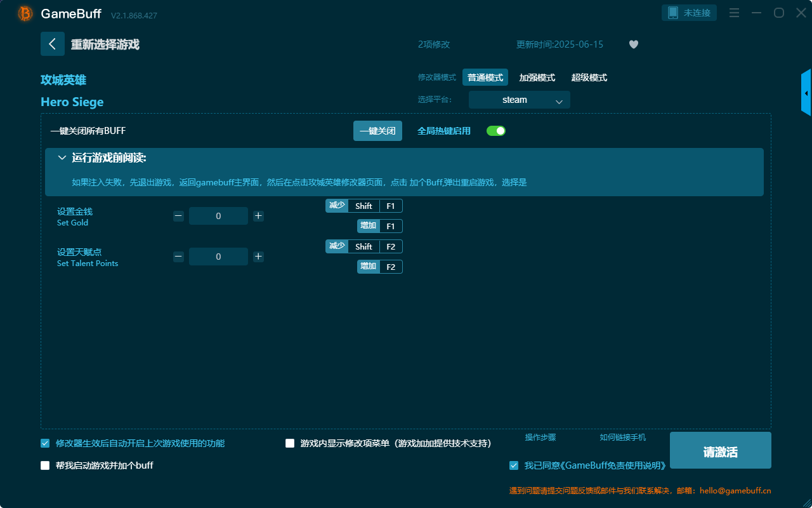Toggle the 全局热键启用 switch
The width and height of the screenshot is (812, 508).
[496, 131]
